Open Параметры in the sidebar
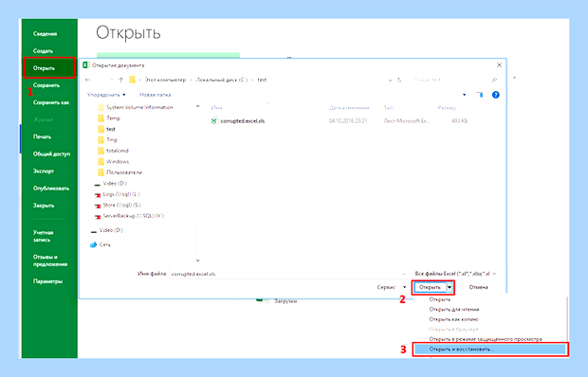588x377 pixels. pos(47,281)
